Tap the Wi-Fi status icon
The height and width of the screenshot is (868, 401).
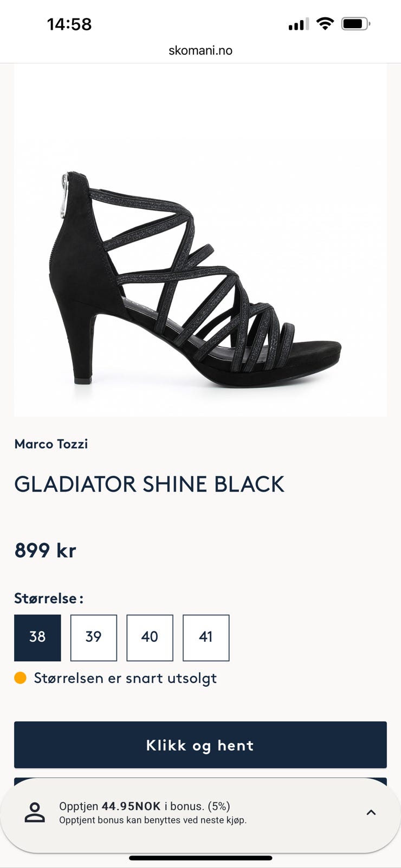325,23
